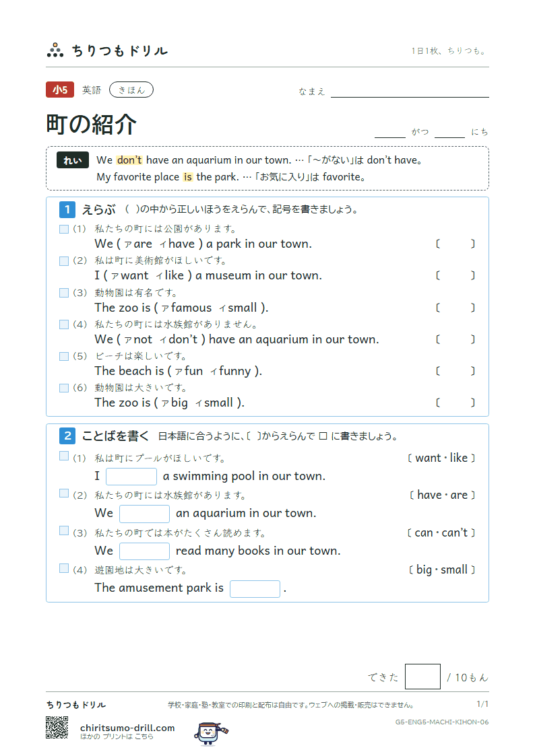Check the box for section 1 question (3)
Viewport: 535px width, 756px height.
point(64,293)
